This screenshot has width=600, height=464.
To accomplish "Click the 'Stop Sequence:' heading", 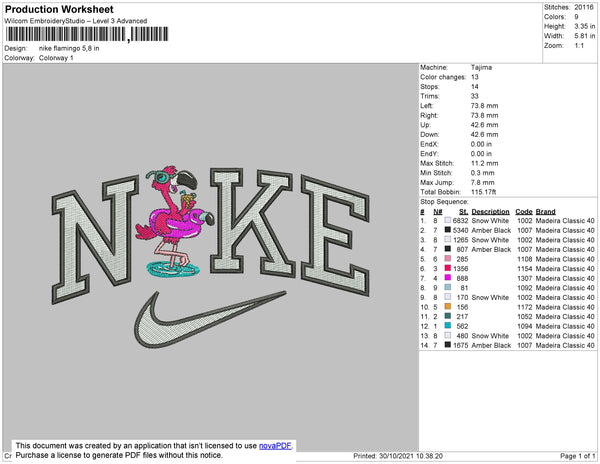I will pos(444,202).
